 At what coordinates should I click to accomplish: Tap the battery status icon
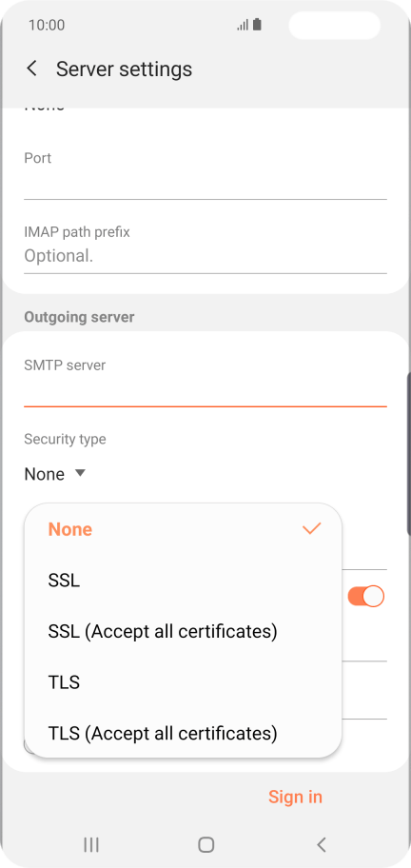point(257,25)
